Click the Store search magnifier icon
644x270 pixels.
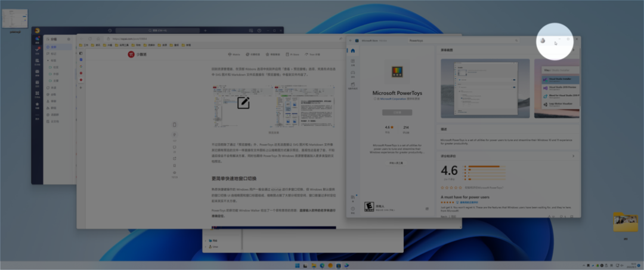tap(516, 41)
